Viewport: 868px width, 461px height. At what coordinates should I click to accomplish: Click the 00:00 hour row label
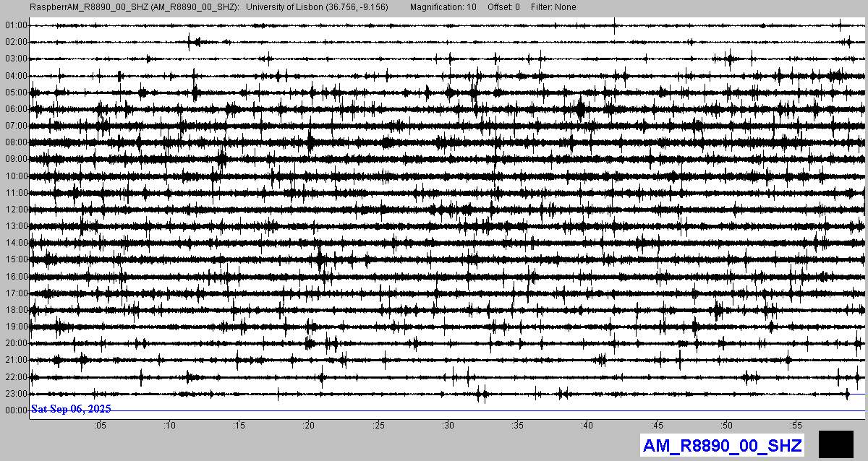[x=16, y=410]
